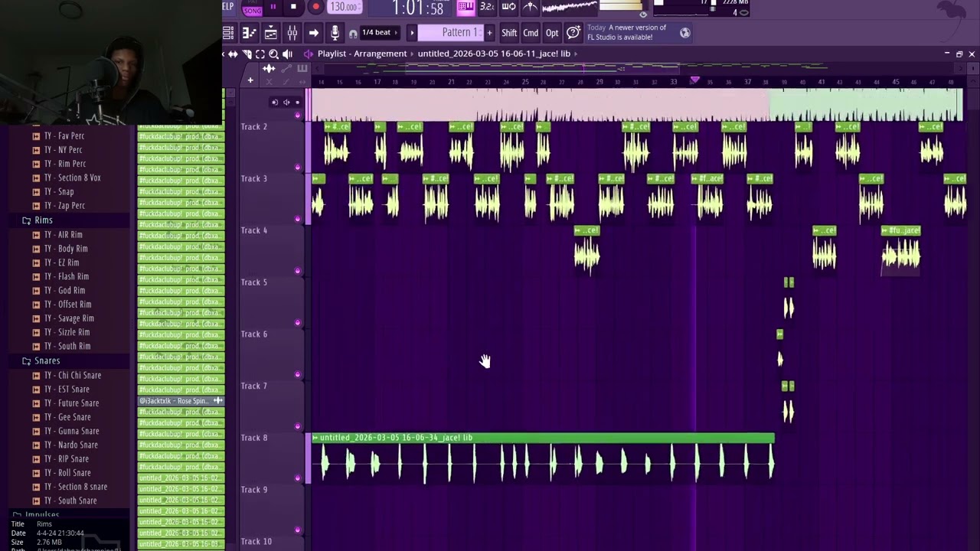Viewport: 980px width, 551px height.
Task: Select @i3acktxlk - Rose Spin clip in picker
Action: (181, 401)
